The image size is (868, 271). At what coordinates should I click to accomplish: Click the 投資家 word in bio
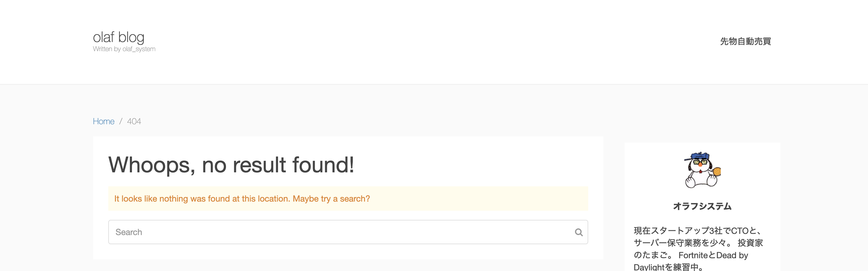750,243
